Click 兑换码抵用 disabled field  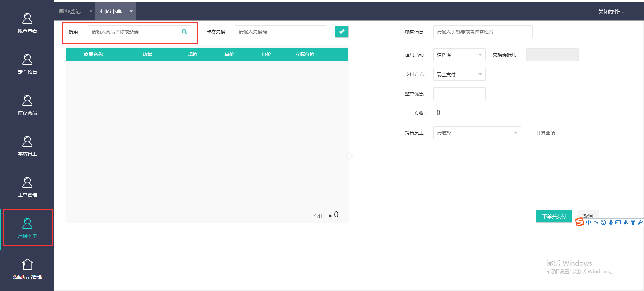click(x=552, y=55)
